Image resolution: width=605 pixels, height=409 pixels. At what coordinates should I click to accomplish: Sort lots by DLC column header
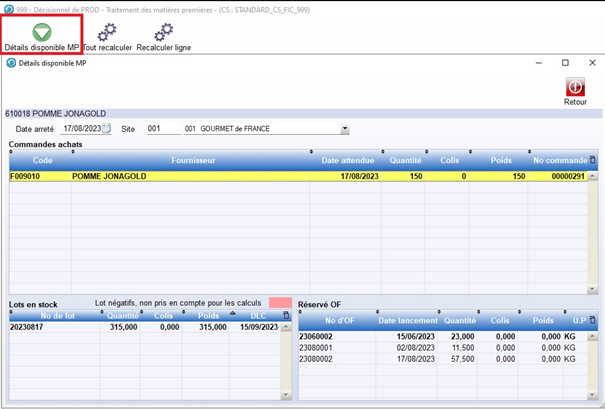(258, 315)
